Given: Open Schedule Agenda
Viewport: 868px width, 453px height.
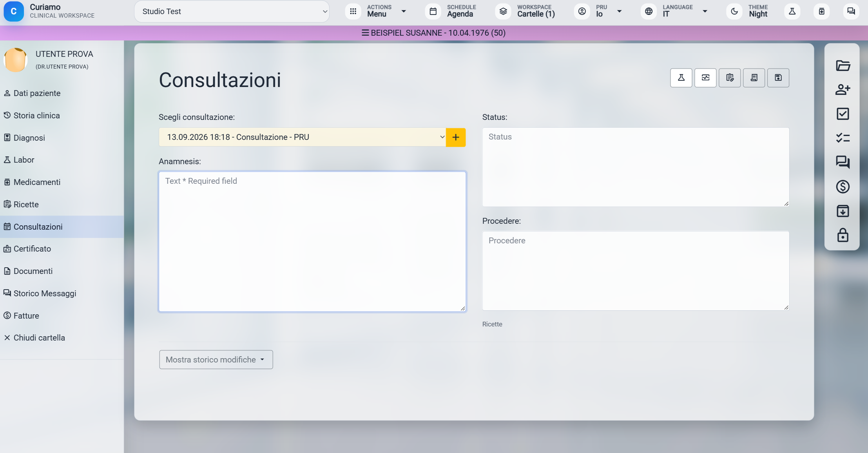Looking at the screenshot, I should click(451, 11).
